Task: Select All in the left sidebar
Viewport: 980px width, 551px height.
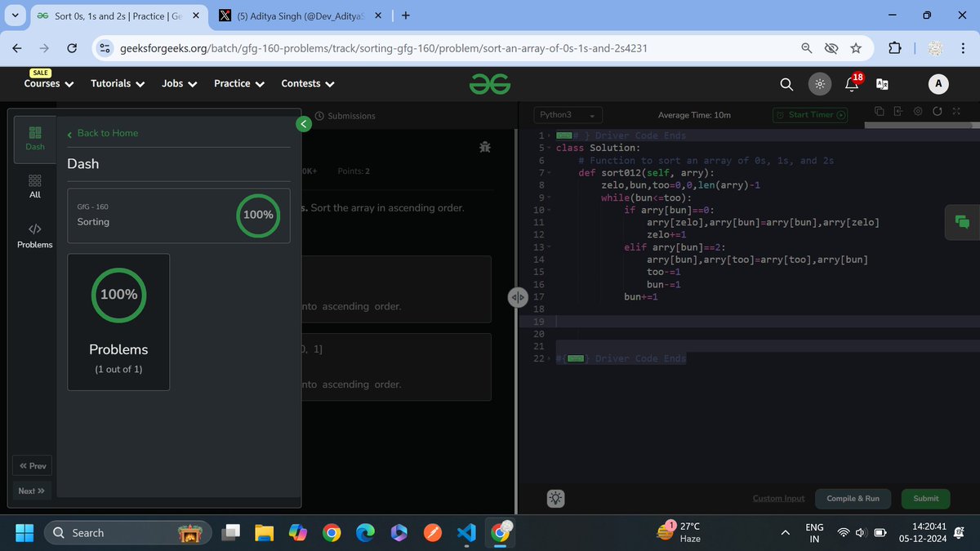Action: [x=34, y=186]
